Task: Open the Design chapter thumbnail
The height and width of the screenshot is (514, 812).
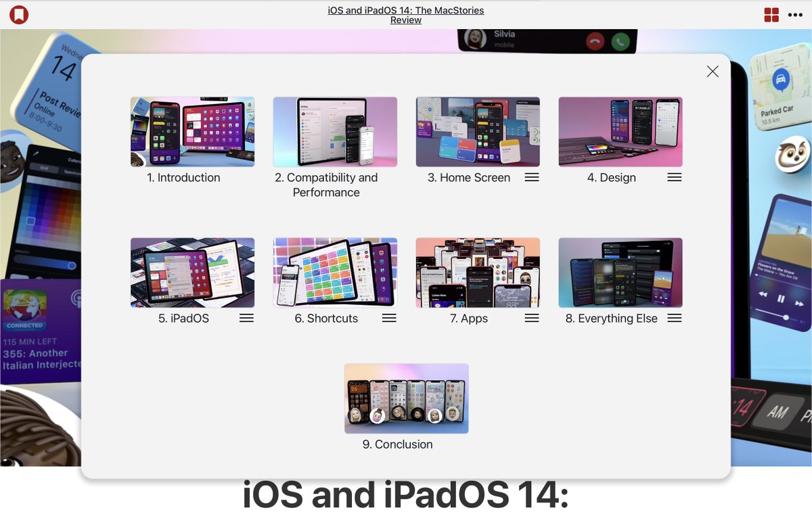Action: [x=621, y=132]
